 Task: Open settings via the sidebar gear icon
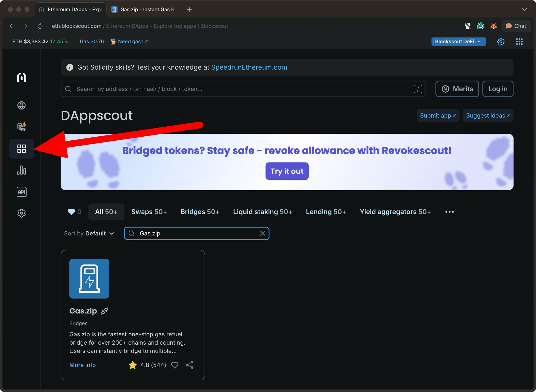click(21, 213)
